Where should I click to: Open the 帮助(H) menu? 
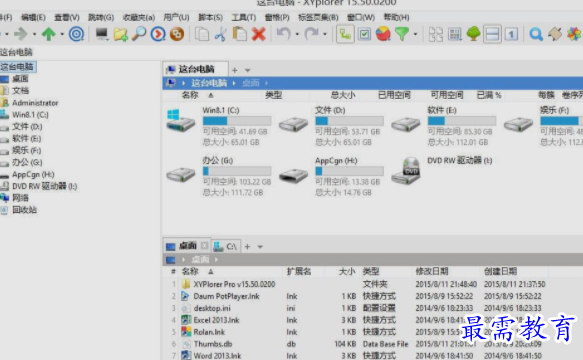pos(396,17)
